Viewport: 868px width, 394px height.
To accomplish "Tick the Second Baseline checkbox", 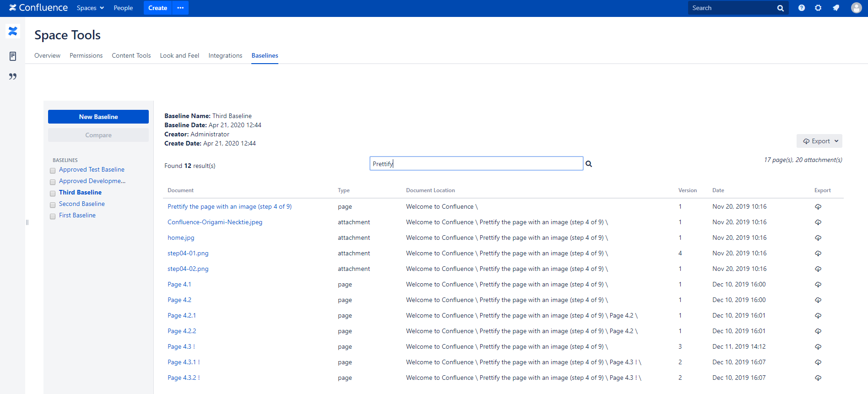I will pos(53,205).
